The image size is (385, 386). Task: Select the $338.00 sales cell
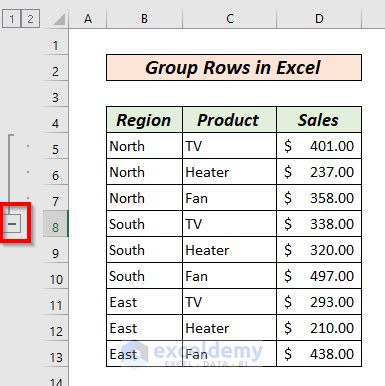tap(319, 224)
